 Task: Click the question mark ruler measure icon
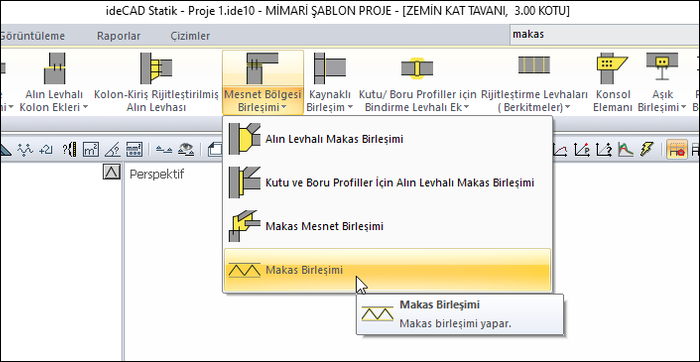pyautogui.click(x=70, y=150)
